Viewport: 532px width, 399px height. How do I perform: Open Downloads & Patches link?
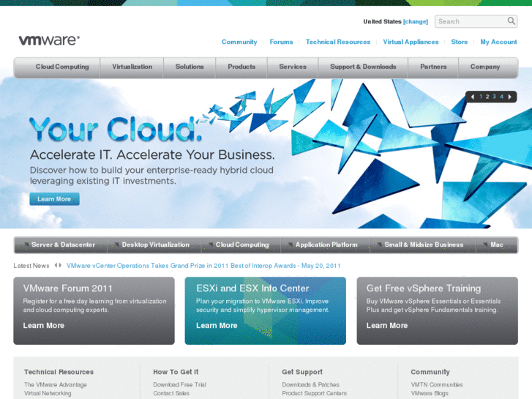coord(310,384)
